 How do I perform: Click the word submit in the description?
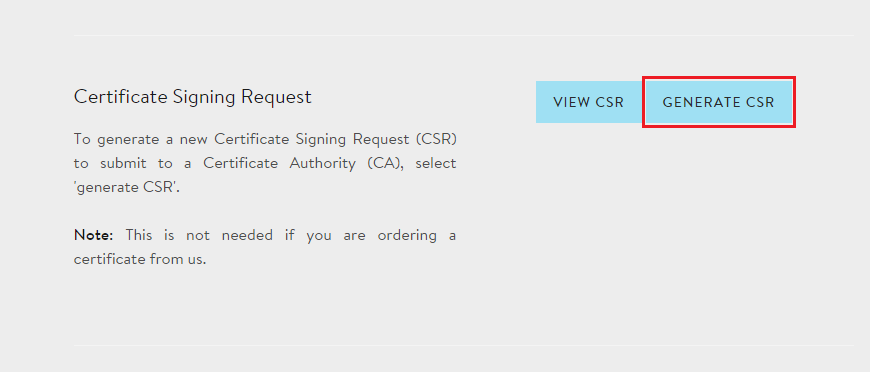coord(122,163)
